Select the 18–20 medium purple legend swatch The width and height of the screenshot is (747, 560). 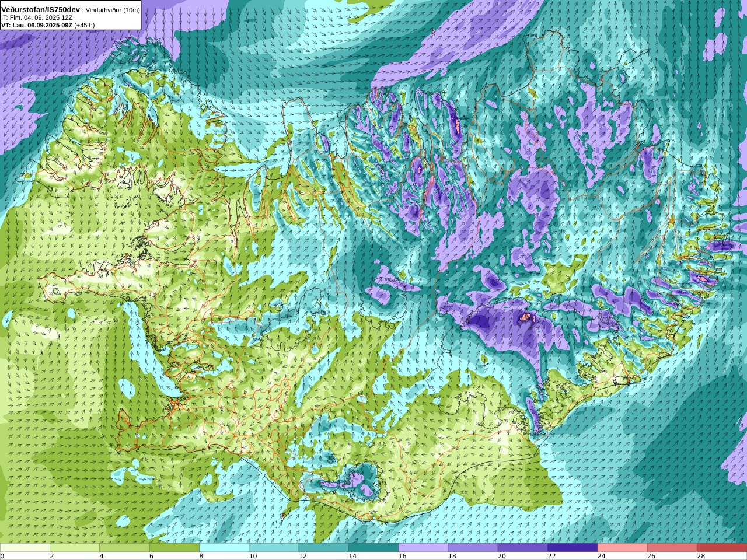coord(473,548)
